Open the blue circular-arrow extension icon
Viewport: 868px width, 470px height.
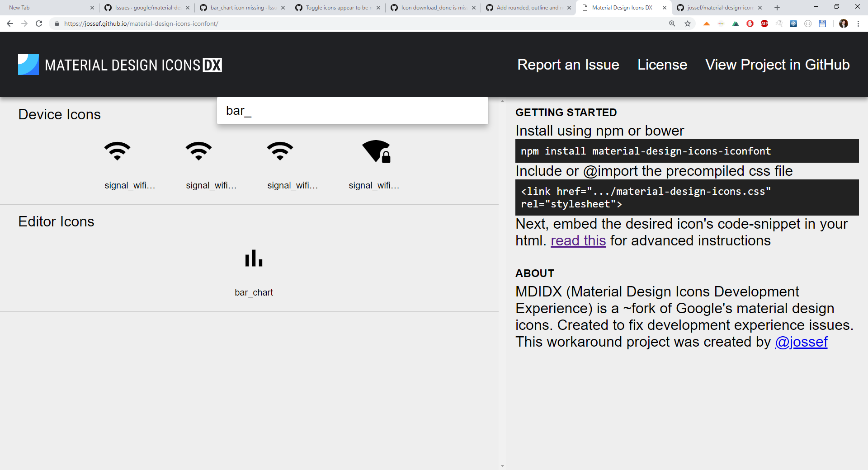pos(793,23)
